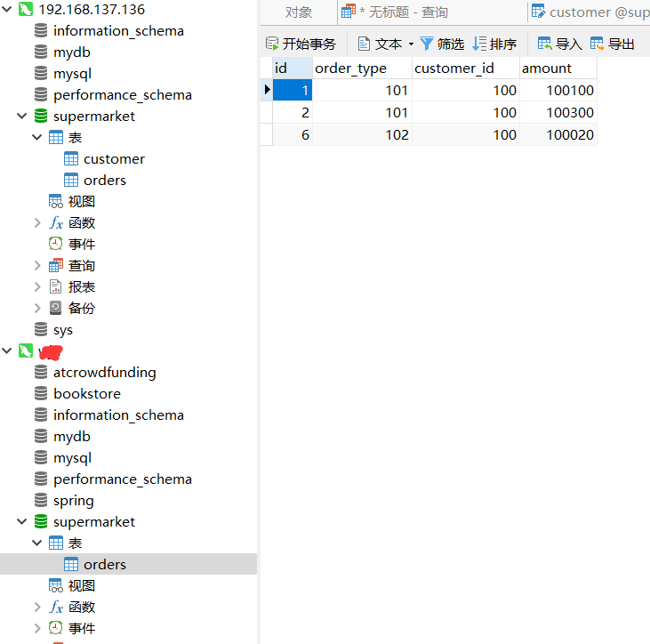Image resolution: width=650 pixels, height=644 pixels.
Task: Click the 备份 backup icon
Action: [x=56, y=308]
